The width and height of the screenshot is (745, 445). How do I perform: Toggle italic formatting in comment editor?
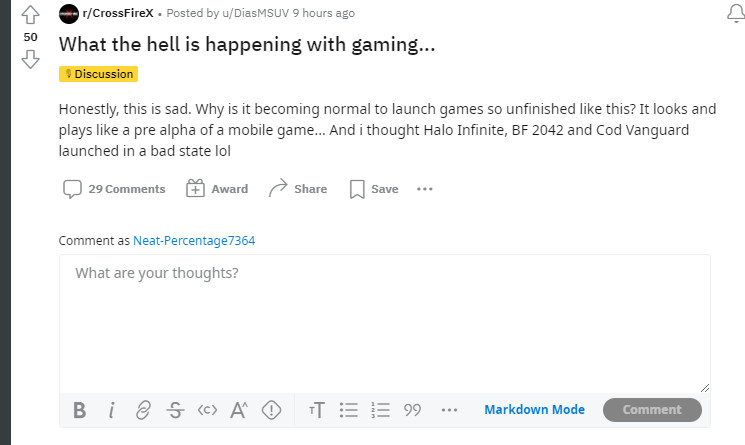pos(111,410)
